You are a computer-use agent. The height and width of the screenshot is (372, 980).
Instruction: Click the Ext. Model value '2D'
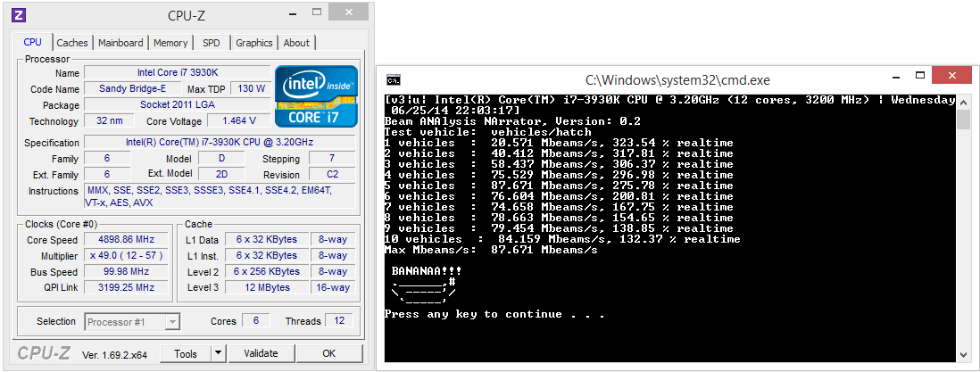coord(221,175)
